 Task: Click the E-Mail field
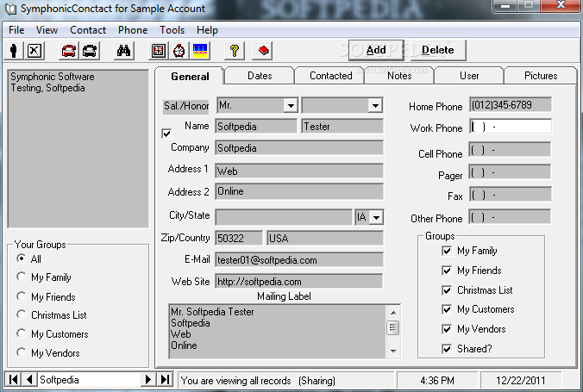coord(299,259)
